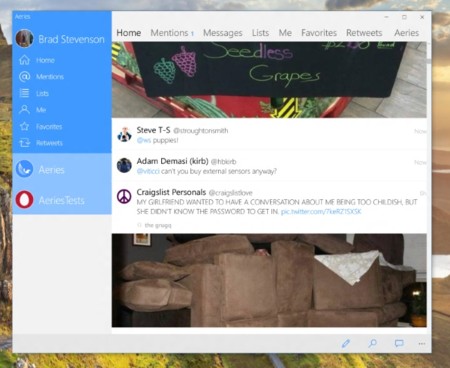Open Home in the blue sidebar
The height and width of the screenshot is (368, 450).
37,60
